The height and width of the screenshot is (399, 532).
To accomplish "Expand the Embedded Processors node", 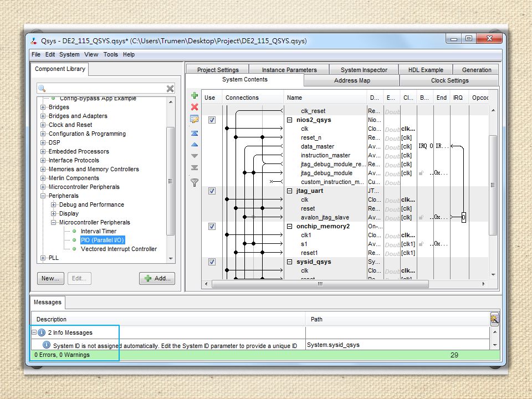I will click(x=43, y=151).
